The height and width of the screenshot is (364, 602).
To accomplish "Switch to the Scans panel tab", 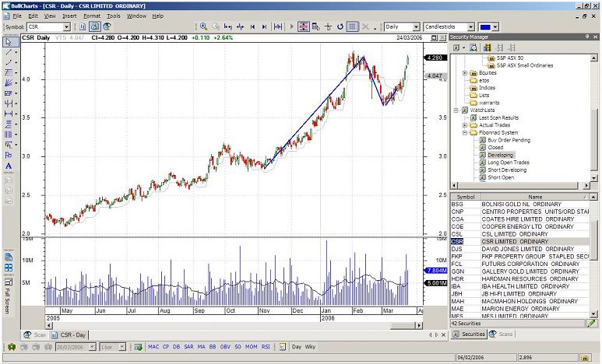I will pos(501,334).
